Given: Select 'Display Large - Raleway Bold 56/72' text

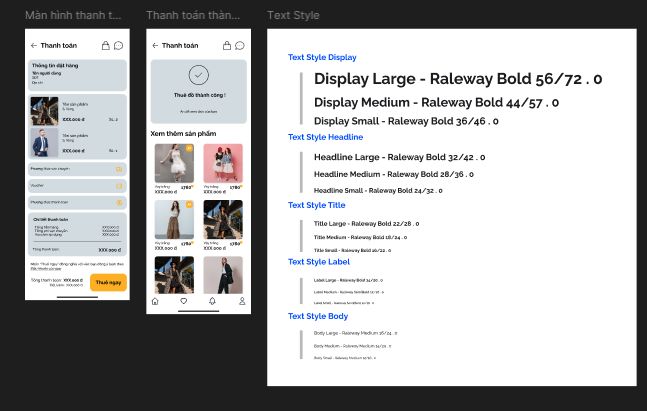Looking at the screenshot, I should (458, 79).
